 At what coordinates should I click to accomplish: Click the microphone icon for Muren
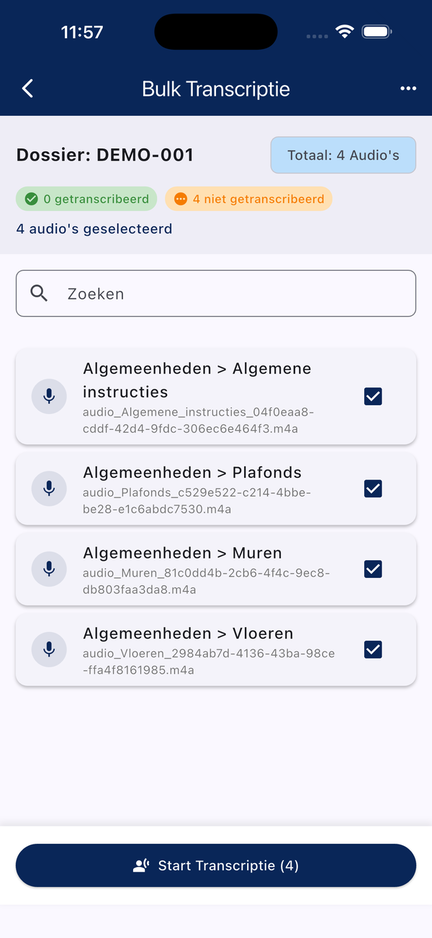point(49,569)
